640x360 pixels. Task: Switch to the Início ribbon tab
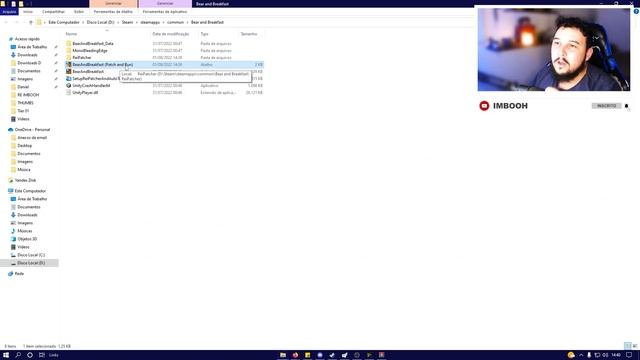pyautogui.click(x=28, y=12)
